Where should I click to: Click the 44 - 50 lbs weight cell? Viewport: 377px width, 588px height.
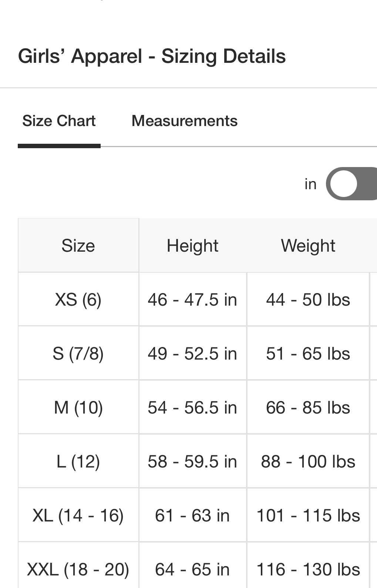click(308, 299)
